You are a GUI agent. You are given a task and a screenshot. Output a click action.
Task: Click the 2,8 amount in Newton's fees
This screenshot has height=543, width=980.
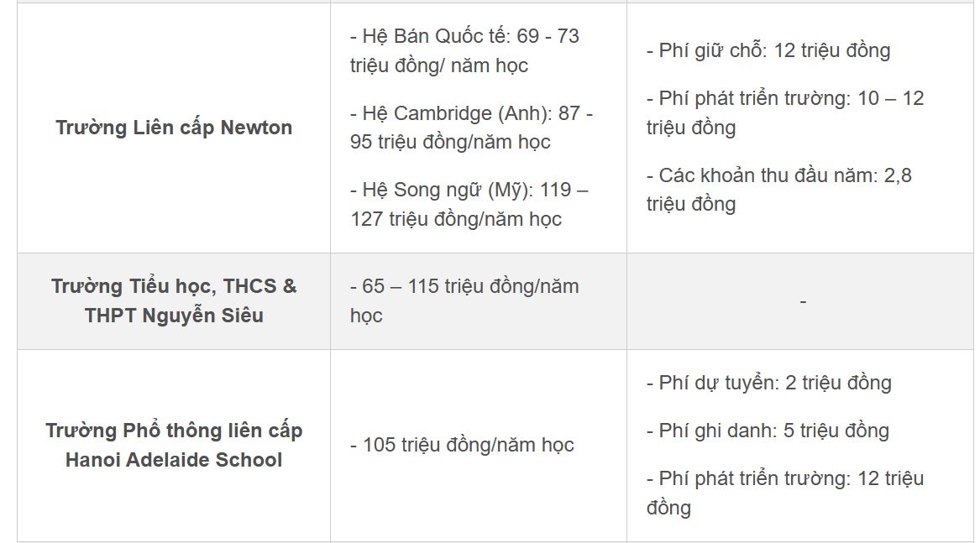(x=898, y=175)
